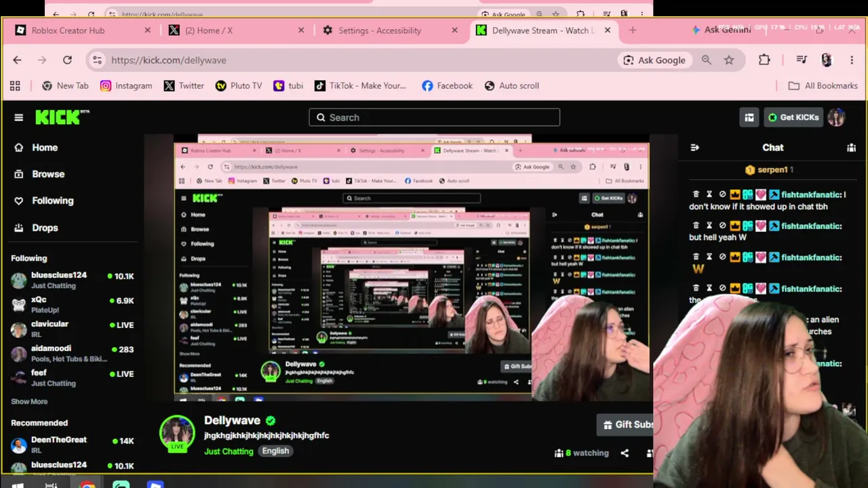Click the Dellywave live avatar
The image size is (868, 488).
pos(177,434)
